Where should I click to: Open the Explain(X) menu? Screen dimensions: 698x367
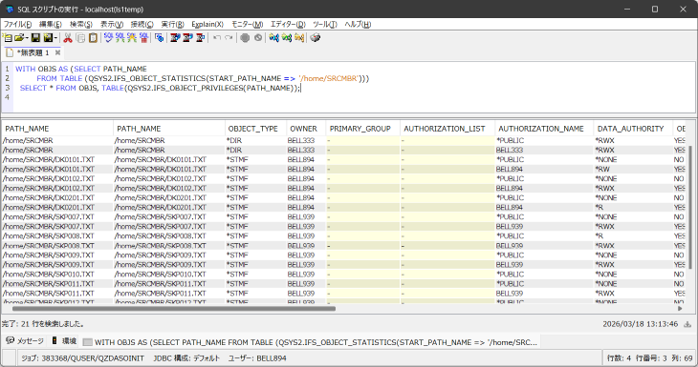(207, 24)
